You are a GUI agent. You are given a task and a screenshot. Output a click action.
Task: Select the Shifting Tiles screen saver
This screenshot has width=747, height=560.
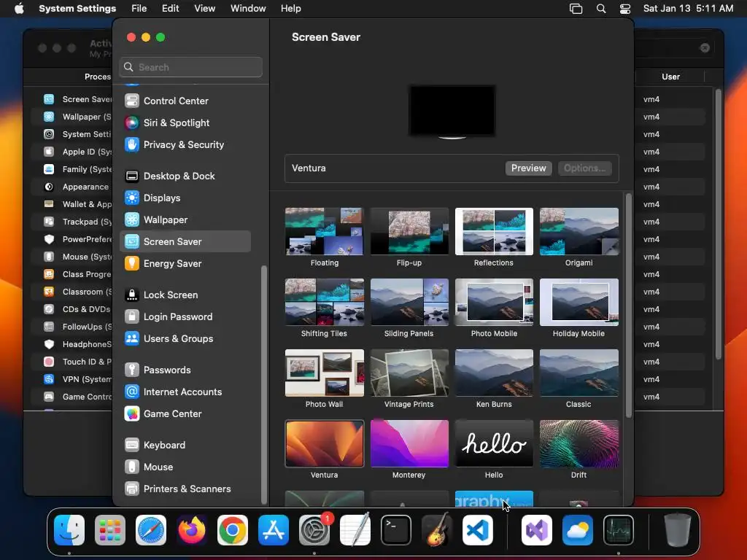pos(325,303)
